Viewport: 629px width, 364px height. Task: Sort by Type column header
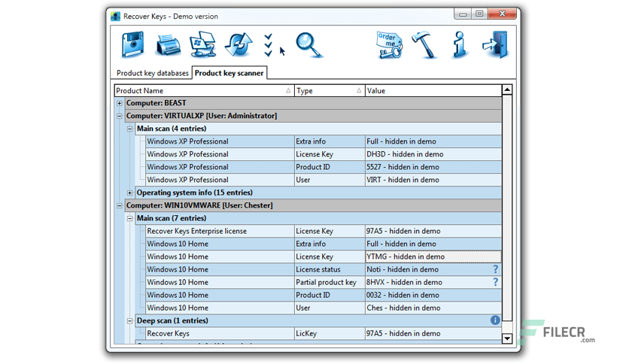click(x=330, y=90)
